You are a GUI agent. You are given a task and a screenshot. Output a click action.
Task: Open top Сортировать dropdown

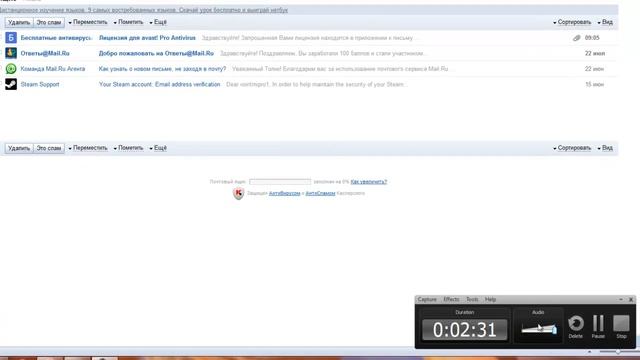572,22
